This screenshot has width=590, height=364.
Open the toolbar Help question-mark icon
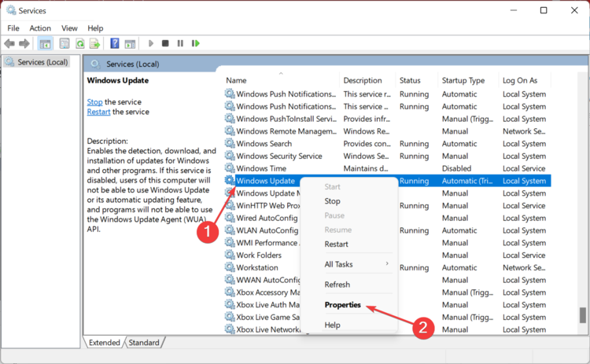coord(114,43)
